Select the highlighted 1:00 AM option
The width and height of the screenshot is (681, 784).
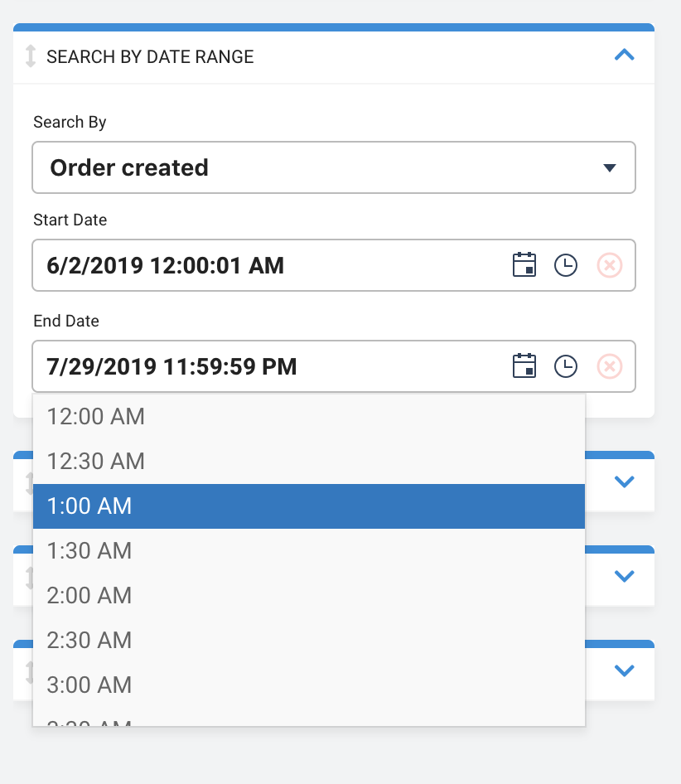pos(308,506)
